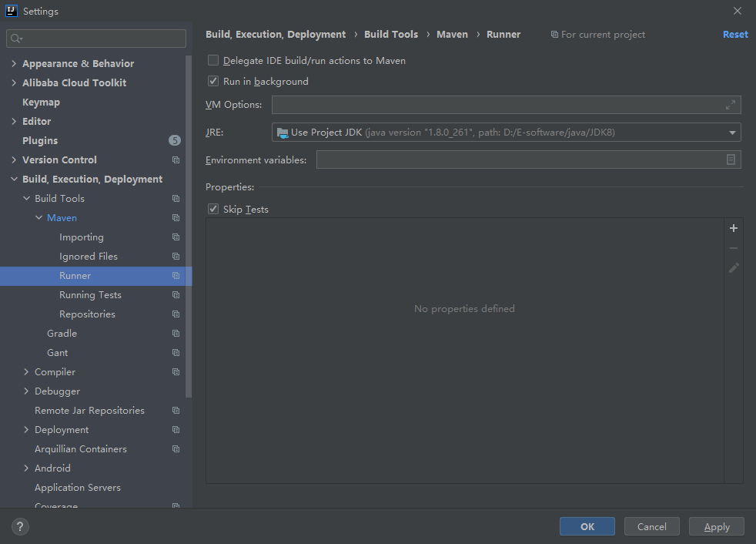Click the add property plus icon

click(734, 228)
